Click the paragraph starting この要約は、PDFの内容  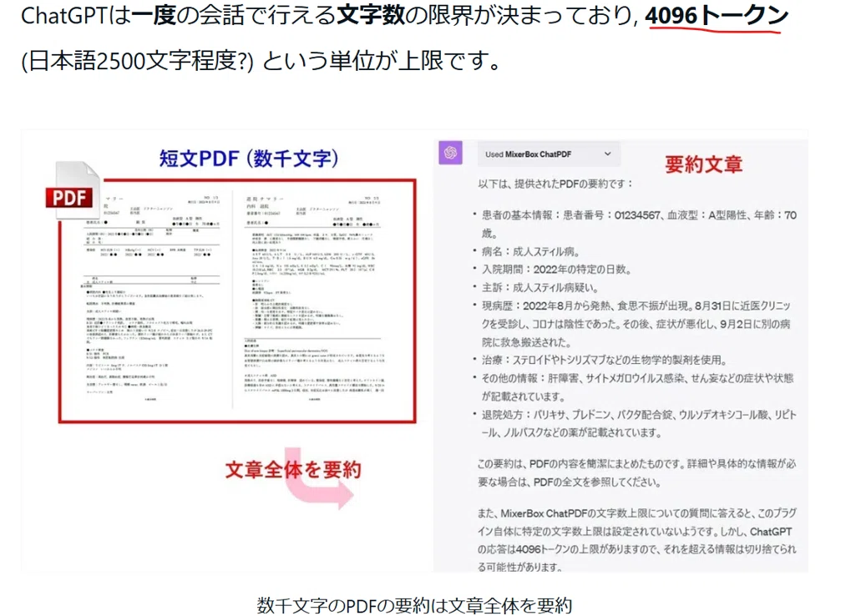(x=636, y=472)
